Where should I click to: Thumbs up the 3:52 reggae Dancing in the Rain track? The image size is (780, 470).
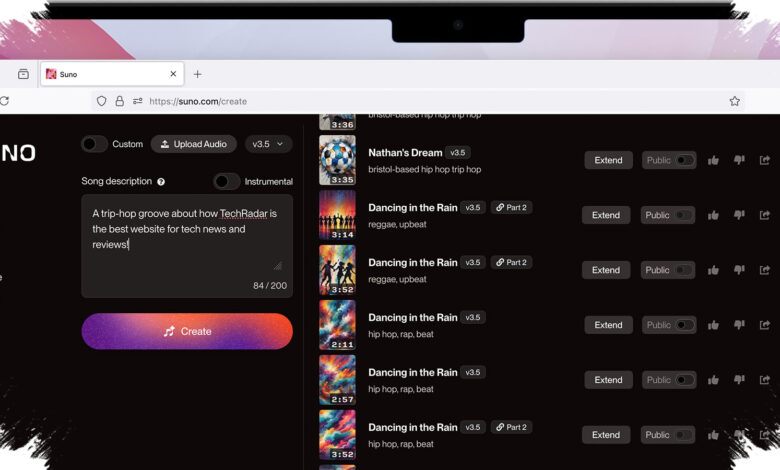(713, 270)
